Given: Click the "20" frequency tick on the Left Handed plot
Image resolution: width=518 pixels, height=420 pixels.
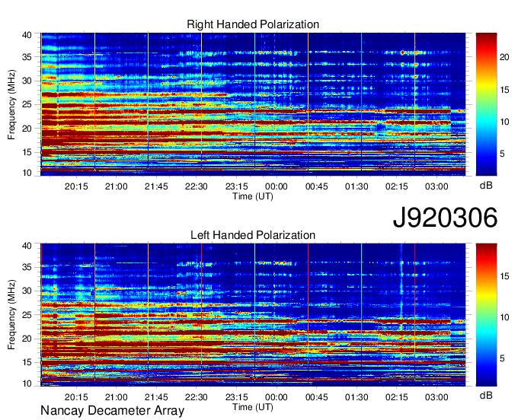Looking at the screenshot, I should click(x=27, y=339).
